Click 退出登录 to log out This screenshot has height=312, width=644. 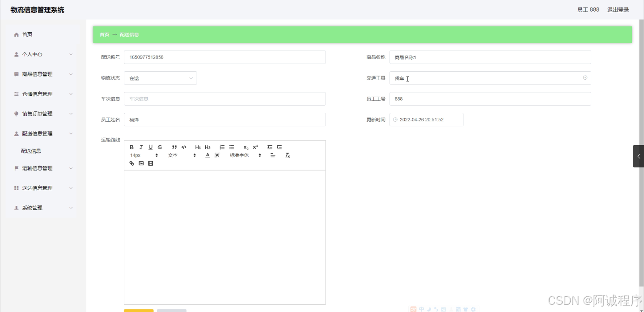(x=618, y=9)
